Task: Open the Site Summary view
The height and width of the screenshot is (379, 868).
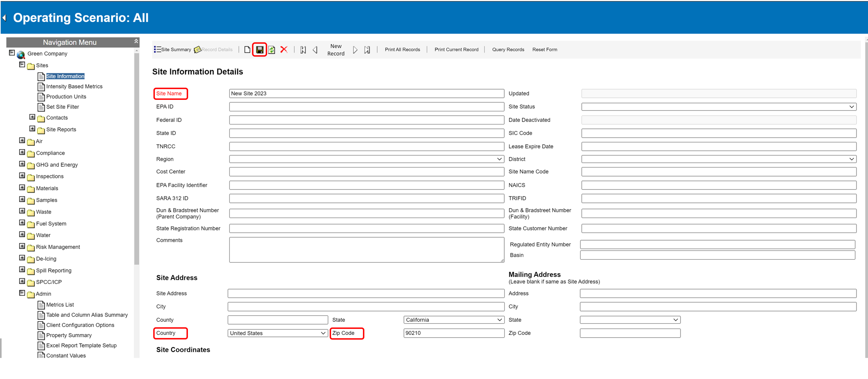Action: point(173,50)
